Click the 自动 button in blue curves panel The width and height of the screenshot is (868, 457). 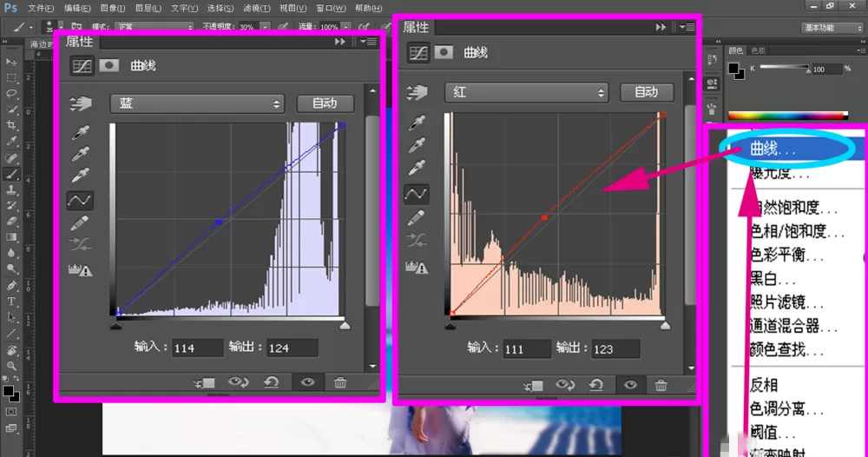pos(325,103)
